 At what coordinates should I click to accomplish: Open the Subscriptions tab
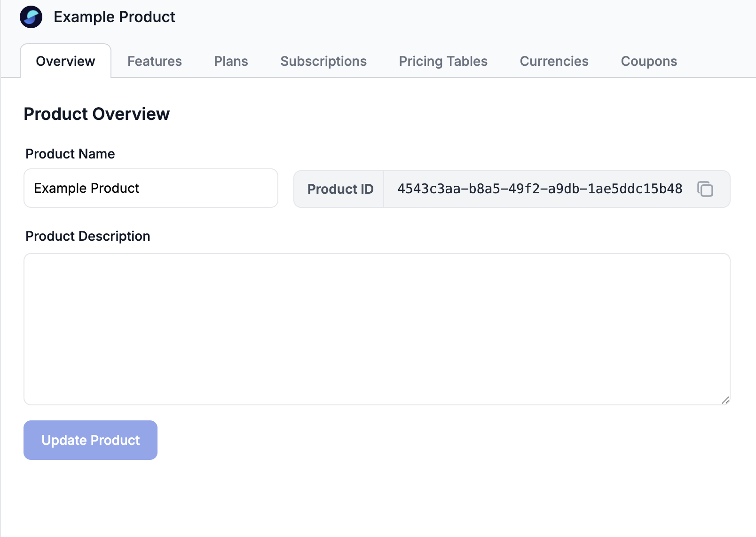323,61
